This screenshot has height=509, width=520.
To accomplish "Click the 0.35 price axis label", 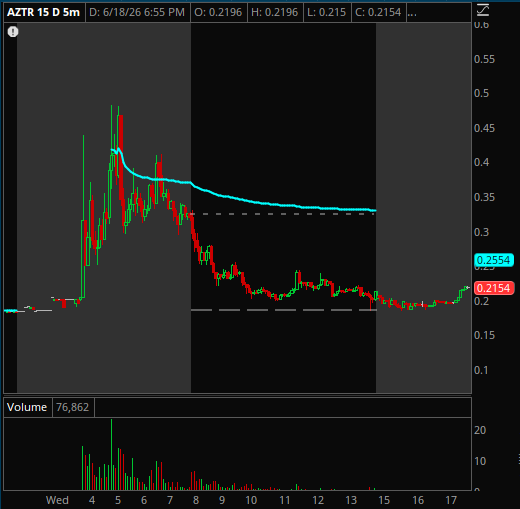I will pyautogui.click(x=484, y=197).
